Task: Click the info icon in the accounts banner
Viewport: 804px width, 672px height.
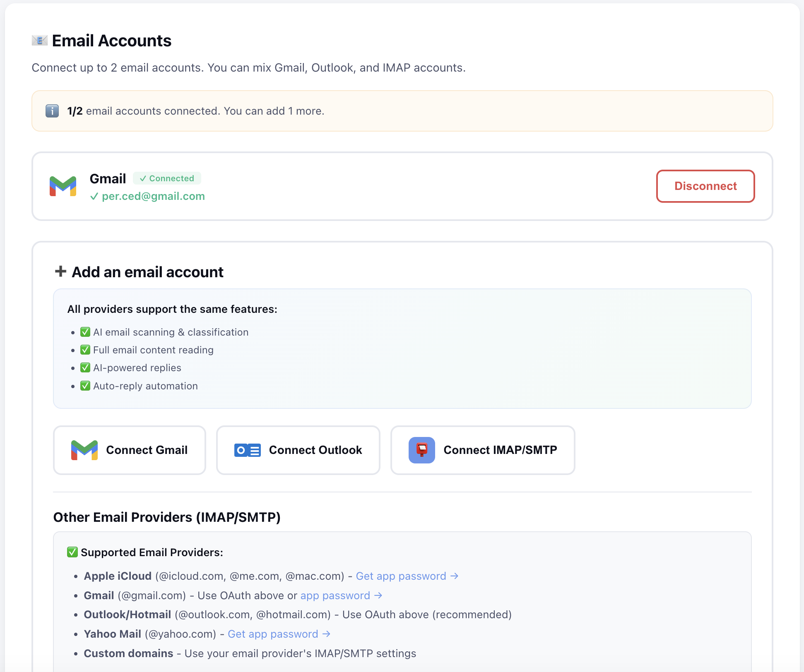Action: [52, 111]
